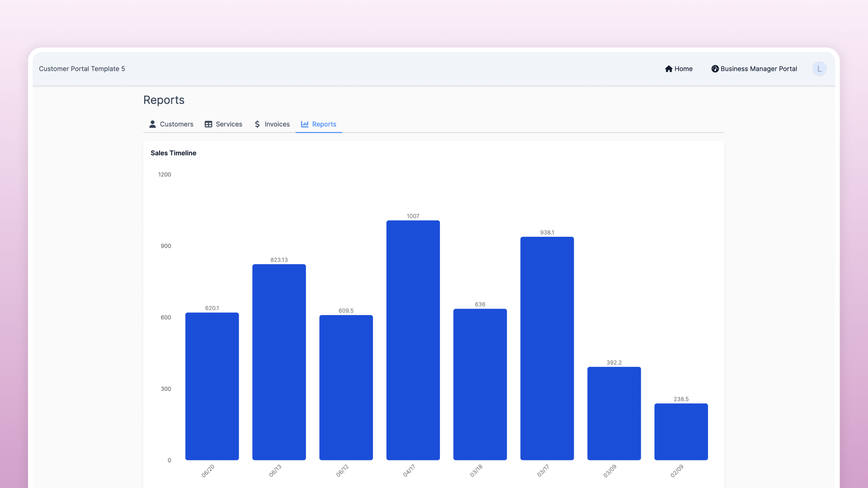
Task: Go to the Home link
Action: click(x=683, y=69)
